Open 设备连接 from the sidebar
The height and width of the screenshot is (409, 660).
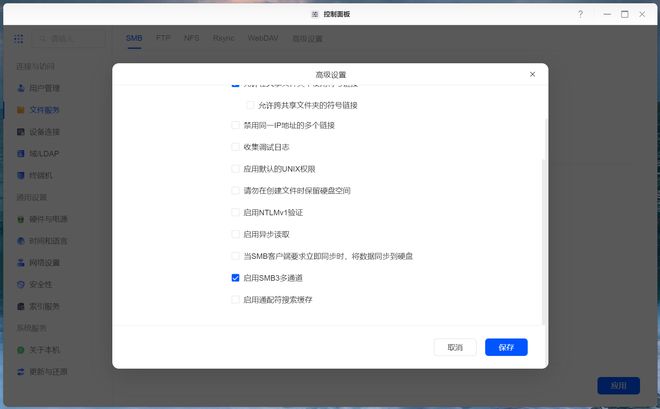point(44,132)
